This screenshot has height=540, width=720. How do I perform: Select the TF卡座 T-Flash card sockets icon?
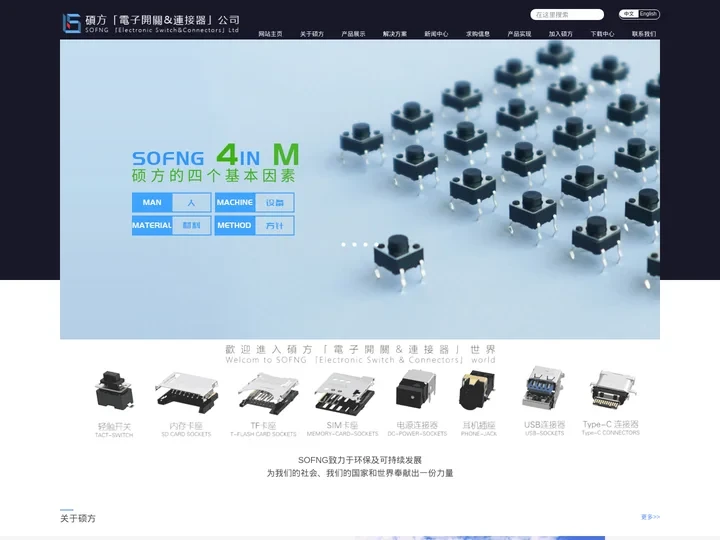click(x=264, y=404)
